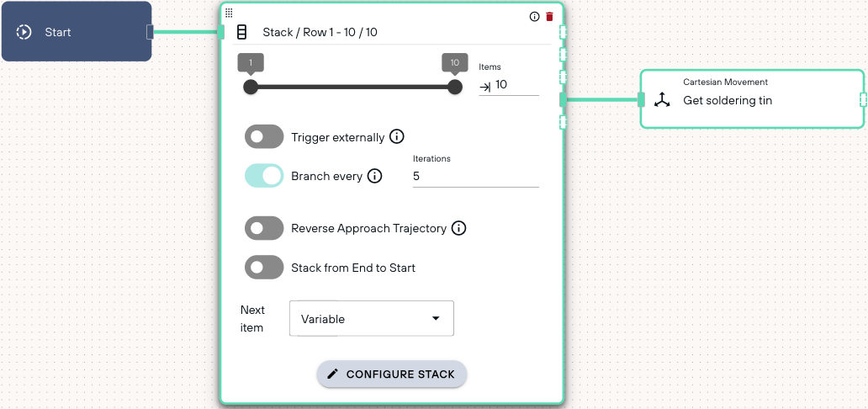This screenshot has height=409, width=868.
Task: Grab the dotted drag handle of the Stack node
Action: coord(229,13)
